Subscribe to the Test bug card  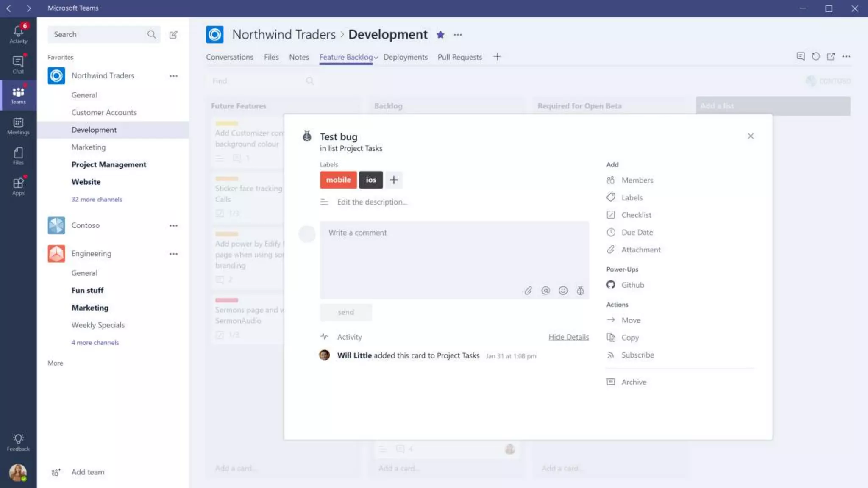tap(637, 355)
